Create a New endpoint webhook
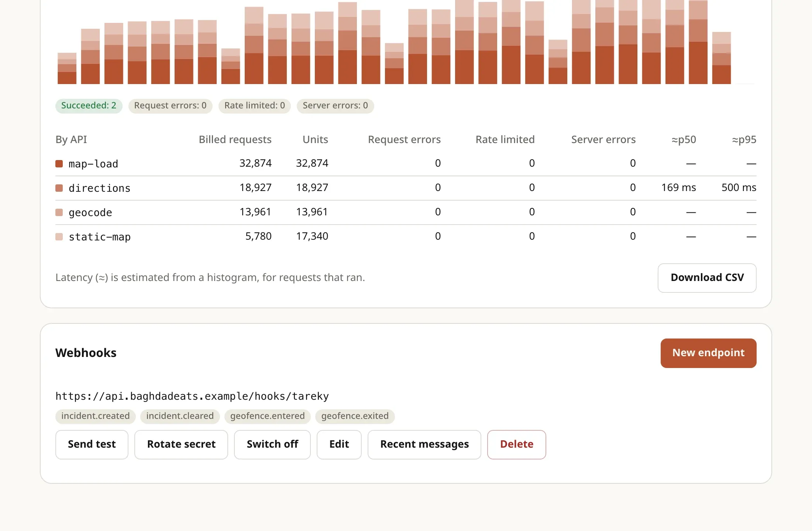Screen dimensions: 812x531 (708, 353)
